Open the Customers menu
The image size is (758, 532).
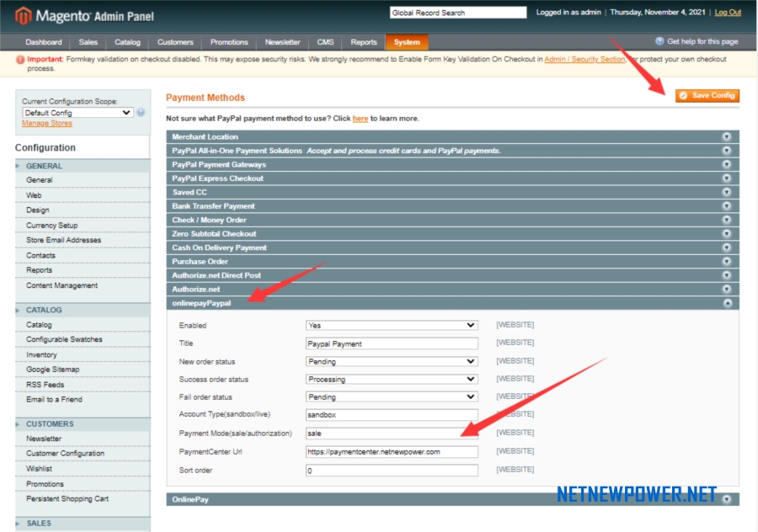(x=175, y=42)
